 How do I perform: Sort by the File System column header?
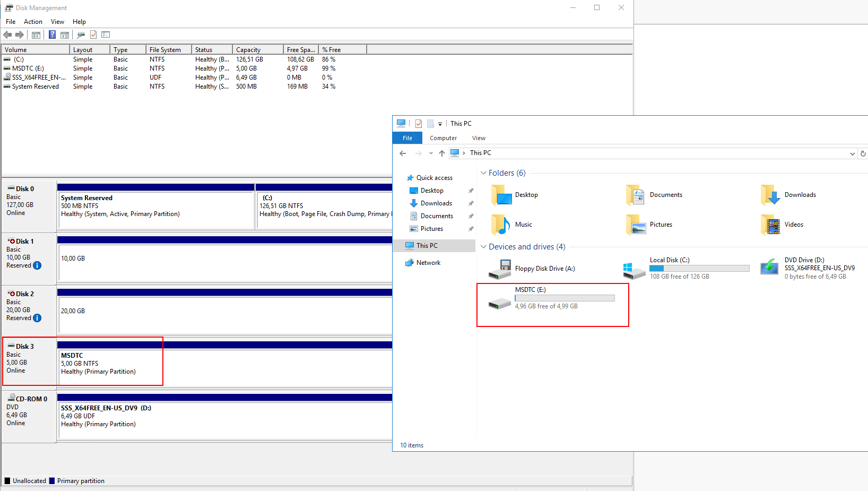[169, 49]
